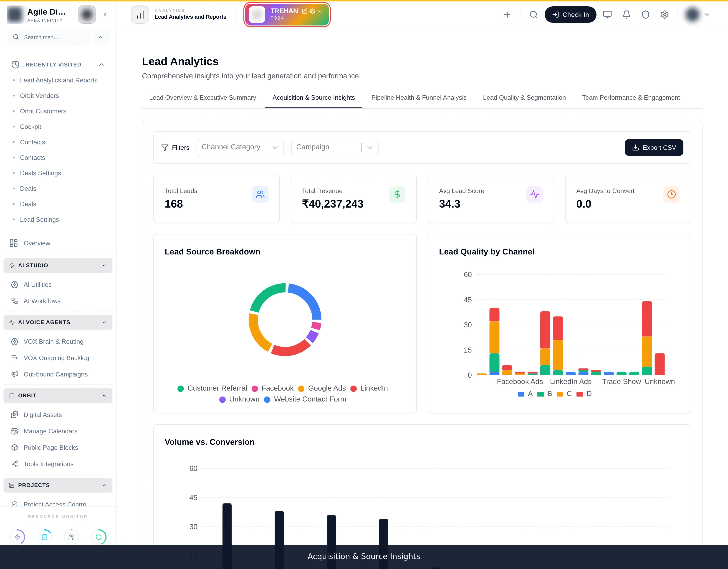This screenshot has width=728, height=569.
Task: Click the Export CSV button
Action: [x=654, y=147]
